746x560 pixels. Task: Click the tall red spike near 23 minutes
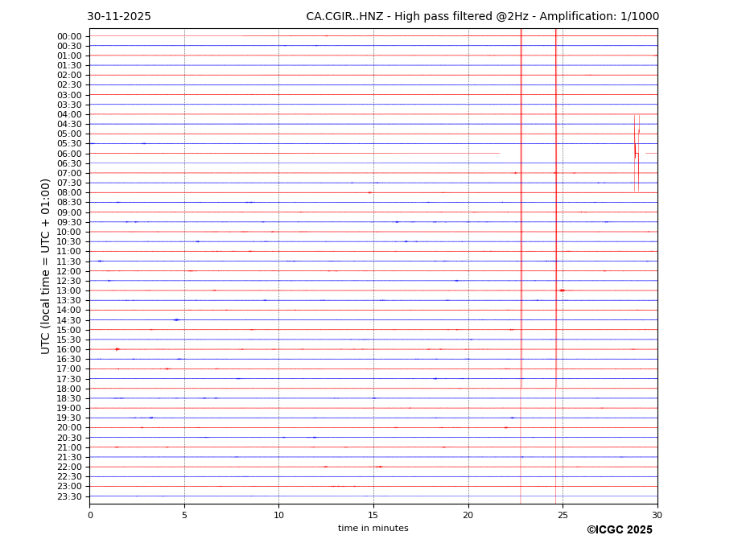point(521,201)
